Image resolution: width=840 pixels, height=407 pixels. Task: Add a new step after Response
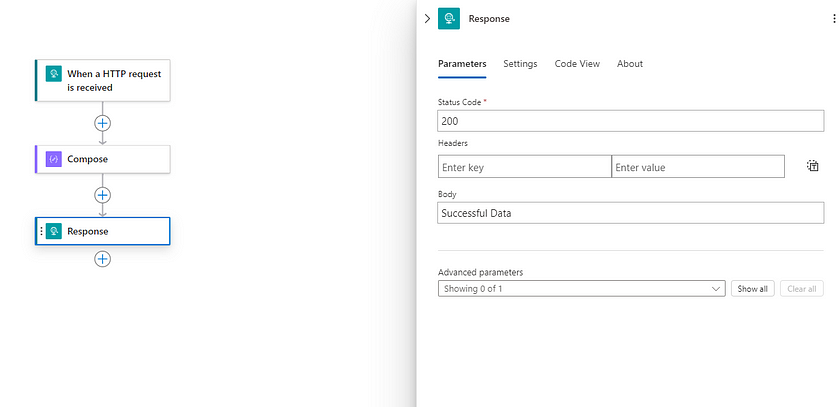[102, 259]
